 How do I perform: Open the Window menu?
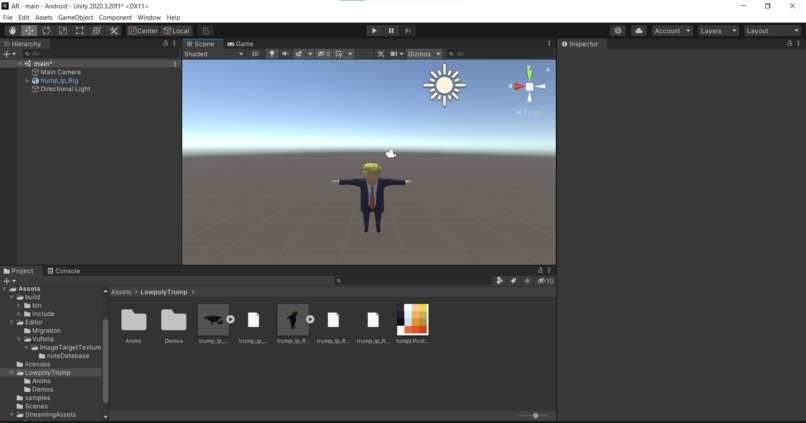pyautogui.click(x=149, y=17)
